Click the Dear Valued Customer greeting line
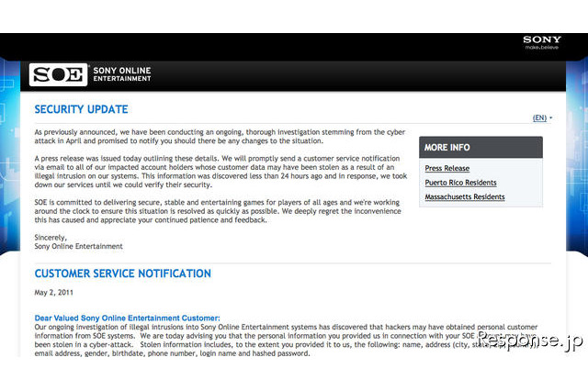Image resolution: width=588 pixels, height=391 pixels. (x=127, y=318)
